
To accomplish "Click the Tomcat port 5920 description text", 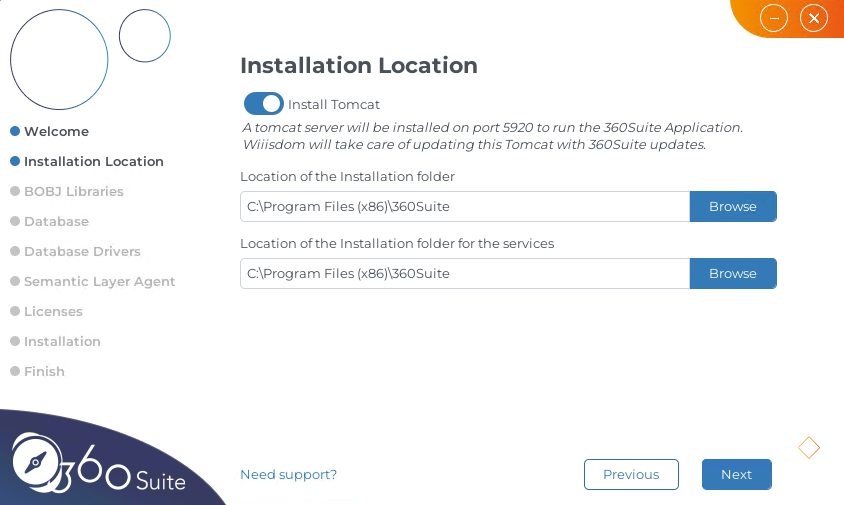I will pos(493,136).
